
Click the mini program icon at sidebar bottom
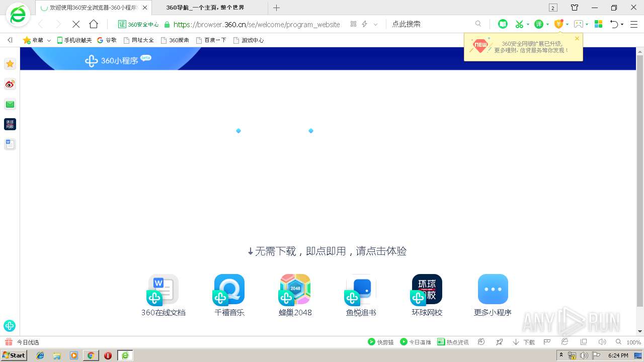(x=10, y=326)
